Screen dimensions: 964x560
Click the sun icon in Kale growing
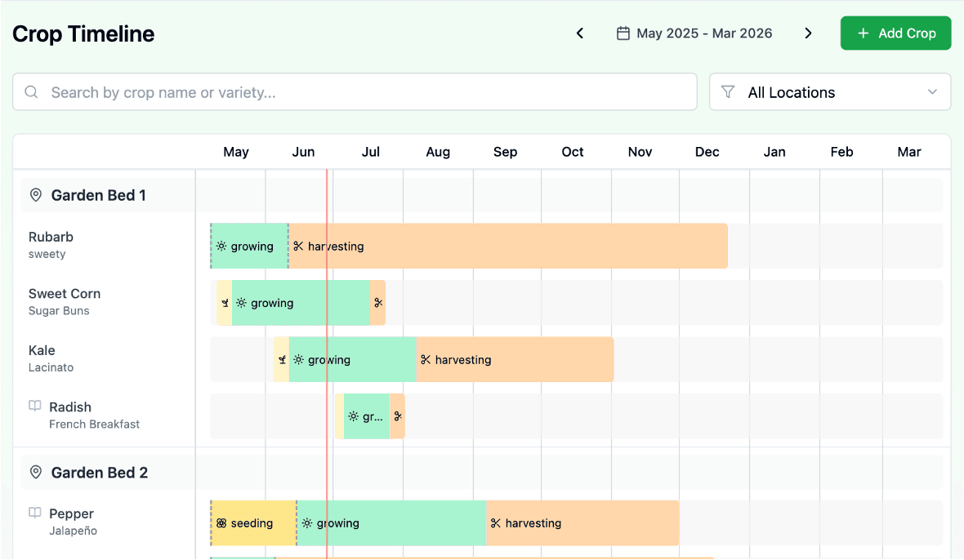click(x=298, y=360)
